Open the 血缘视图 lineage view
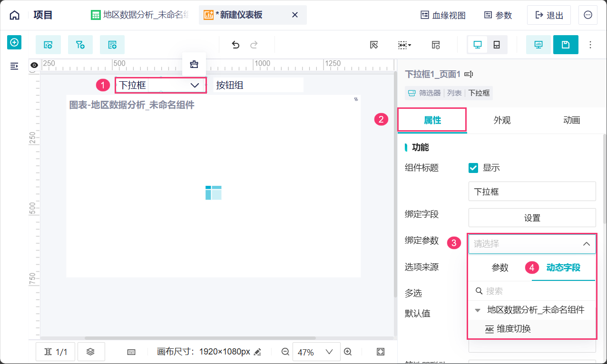The height and width of the screenshot is (364, 607). [x=442, y=15]
